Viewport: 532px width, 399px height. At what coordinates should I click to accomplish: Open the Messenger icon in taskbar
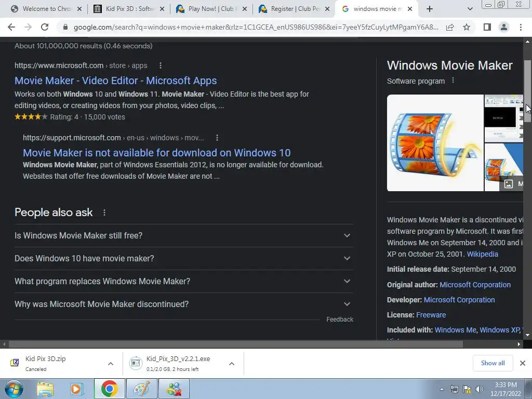174,389
